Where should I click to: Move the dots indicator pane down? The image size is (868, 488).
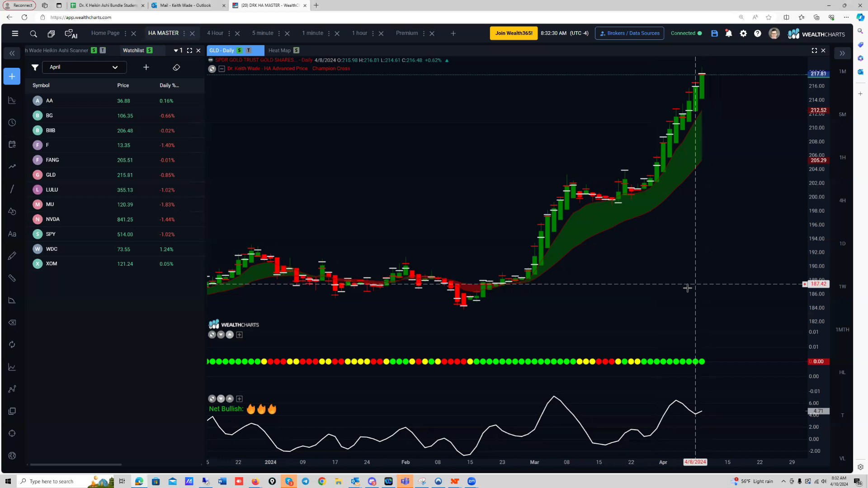point(221,335)
